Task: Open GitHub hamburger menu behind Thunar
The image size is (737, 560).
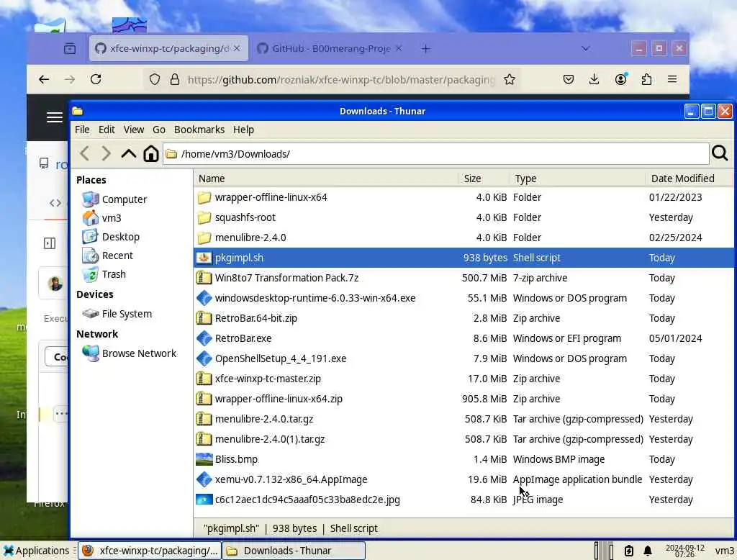Action: [55, 117]
